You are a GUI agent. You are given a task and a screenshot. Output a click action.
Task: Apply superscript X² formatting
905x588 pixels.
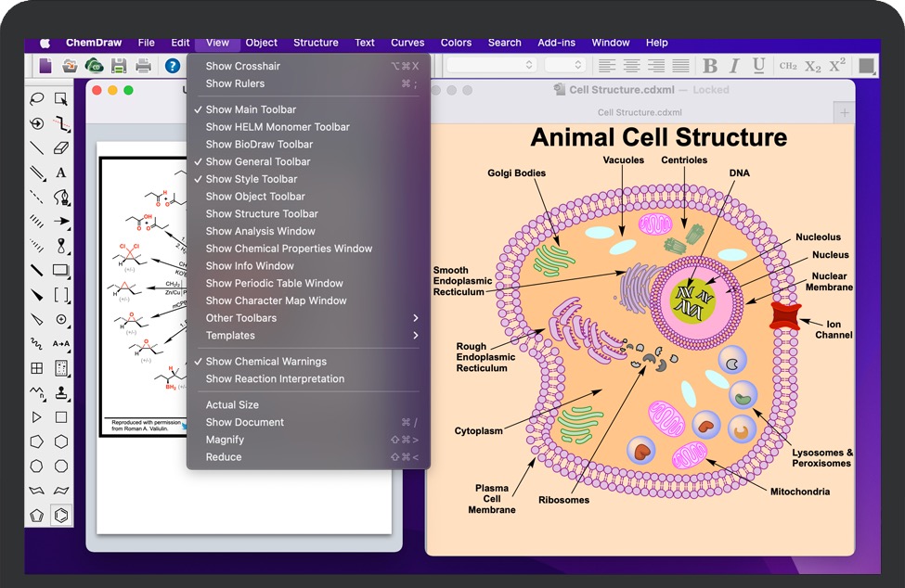tap(837, 66)
